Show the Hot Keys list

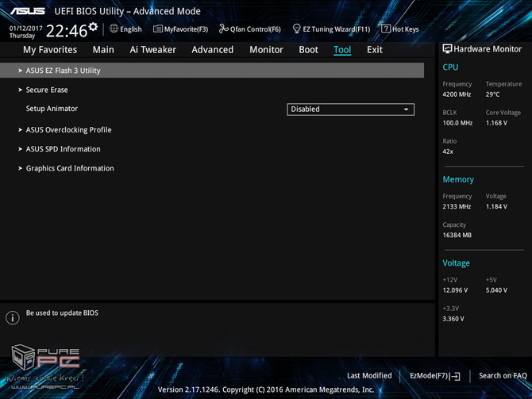400,29
